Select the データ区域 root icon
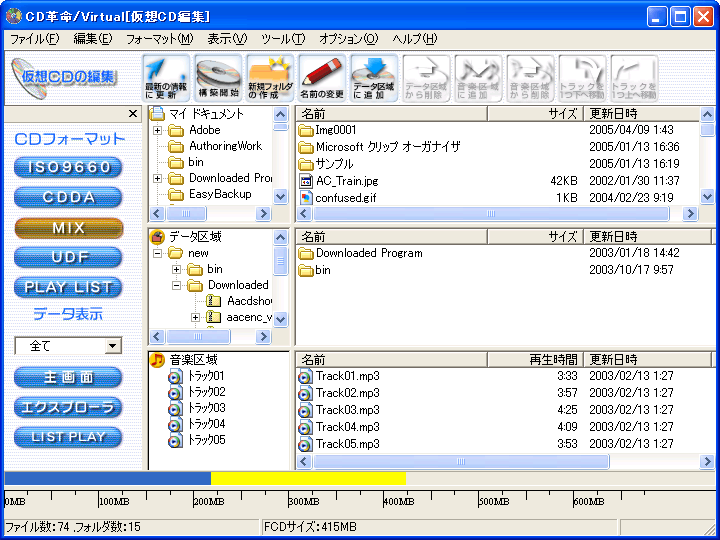The height and width of the screenshot is (540, 720). [x=158, y=237]
